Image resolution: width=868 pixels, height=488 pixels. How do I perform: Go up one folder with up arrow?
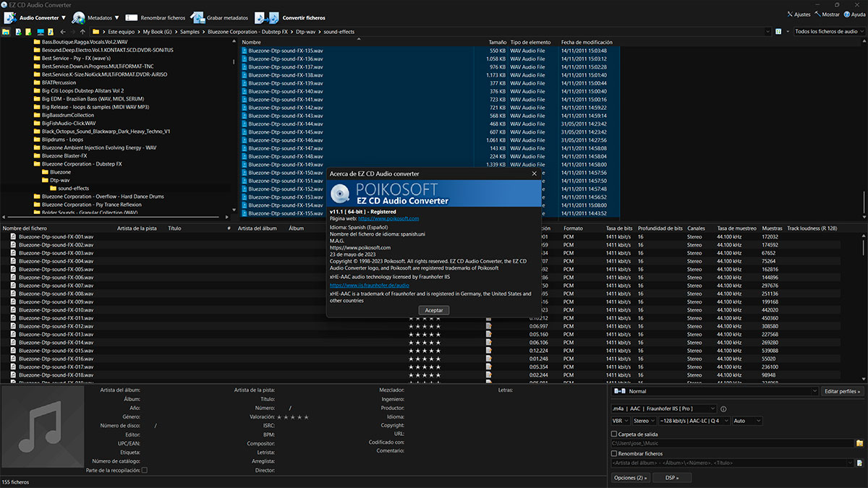pos(82,32)
